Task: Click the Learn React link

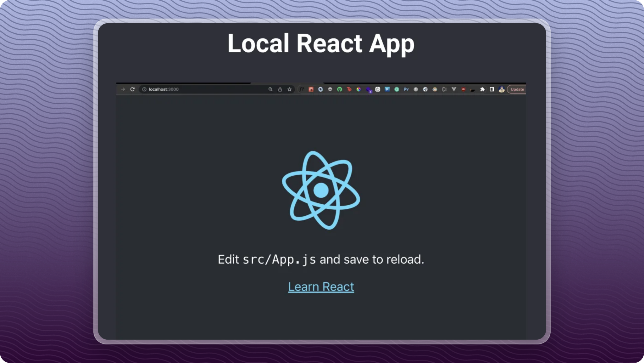Action: click(321, 287)
